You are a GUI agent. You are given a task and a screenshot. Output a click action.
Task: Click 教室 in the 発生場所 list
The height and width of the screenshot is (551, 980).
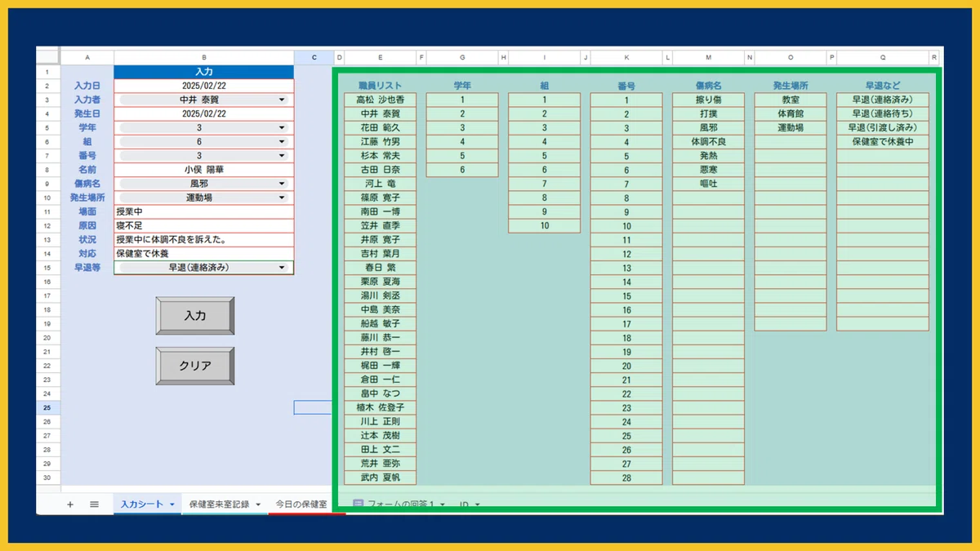pyautogui.click(x=791, y=100)
